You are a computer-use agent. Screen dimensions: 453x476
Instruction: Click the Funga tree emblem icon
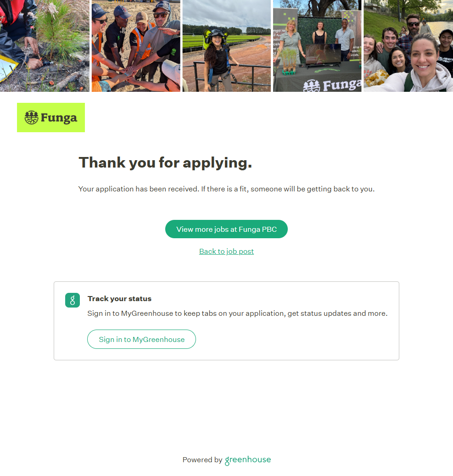coord(31,118)
